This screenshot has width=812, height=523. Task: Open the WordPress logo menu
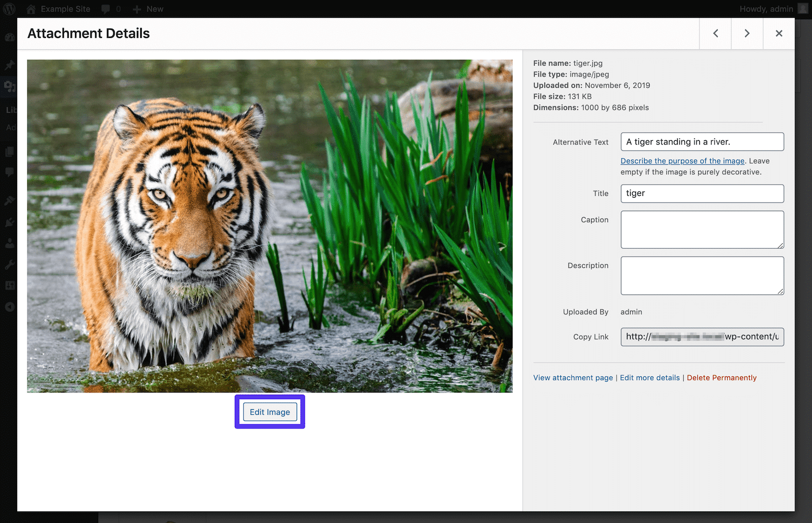point(8,9)
